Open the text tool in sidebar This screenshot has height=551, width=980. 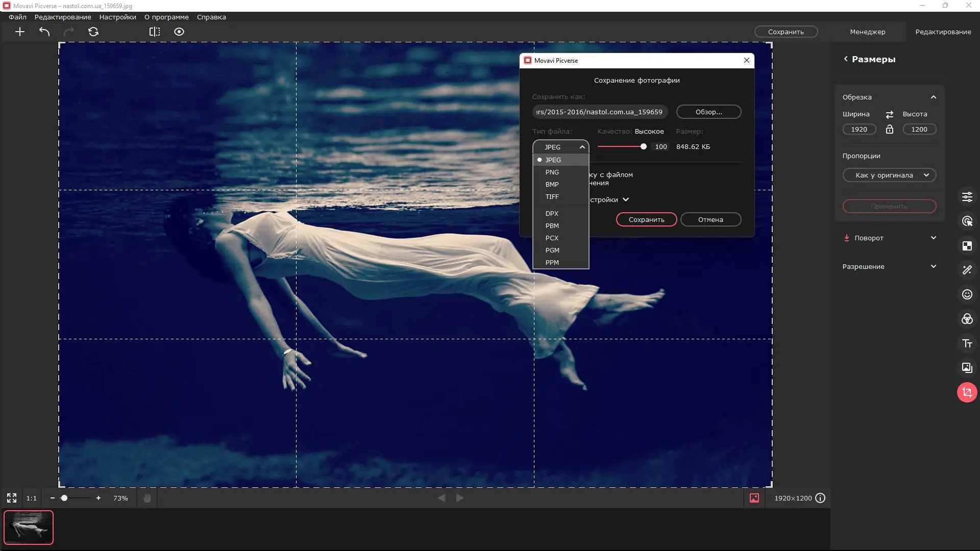[x=967, y=343]
